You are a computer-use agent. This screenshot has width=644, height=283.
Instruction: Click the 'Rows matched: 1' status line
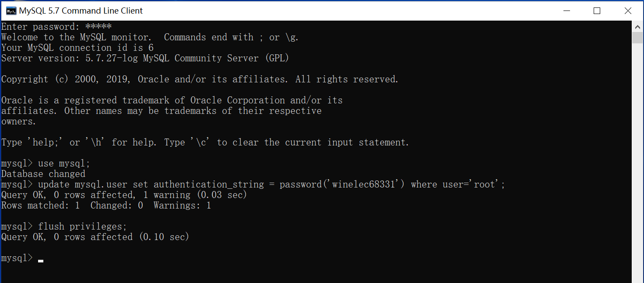coord(106,205)
